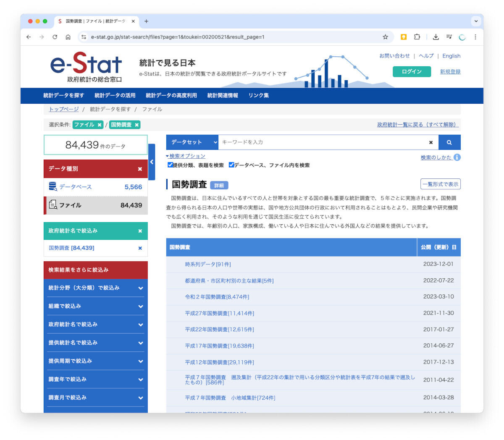Open 統計データを探す menu
The image size is (504, 440).
(x=64, y=96)
